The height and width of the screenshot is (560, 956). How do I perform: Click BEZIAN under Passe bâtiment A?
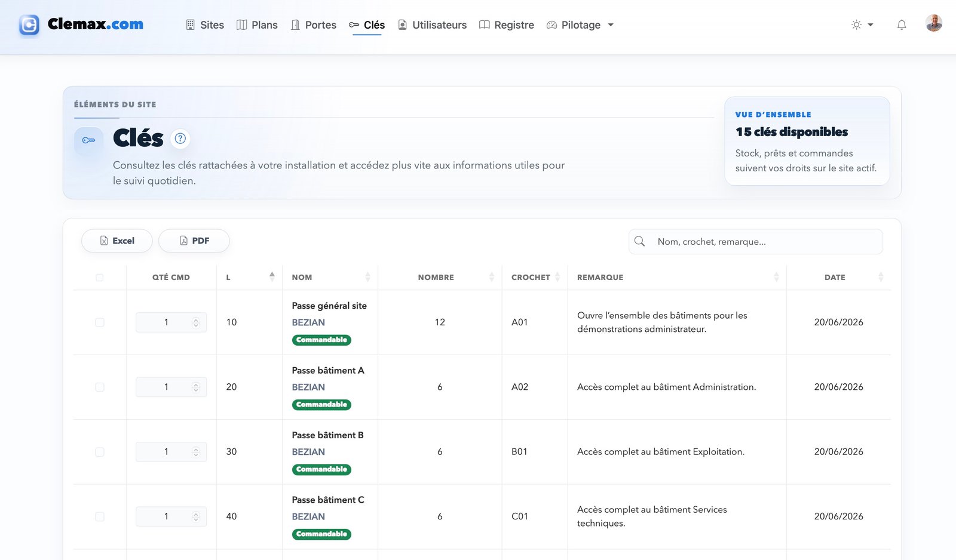pyautogui.click(x=308, y=387)
